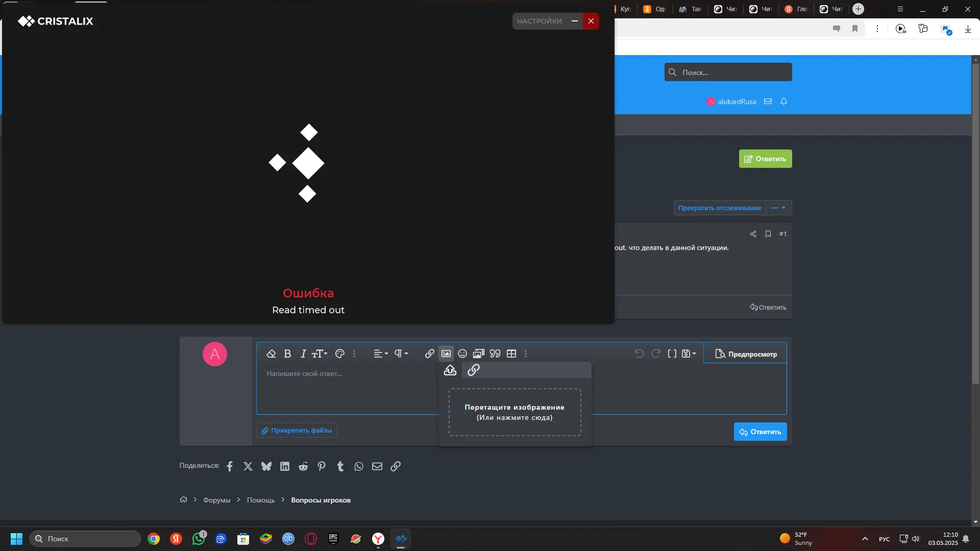Open Epic Games Launcher from taskbar
This screenshot has height=551, width=980.
coord(333,539)
